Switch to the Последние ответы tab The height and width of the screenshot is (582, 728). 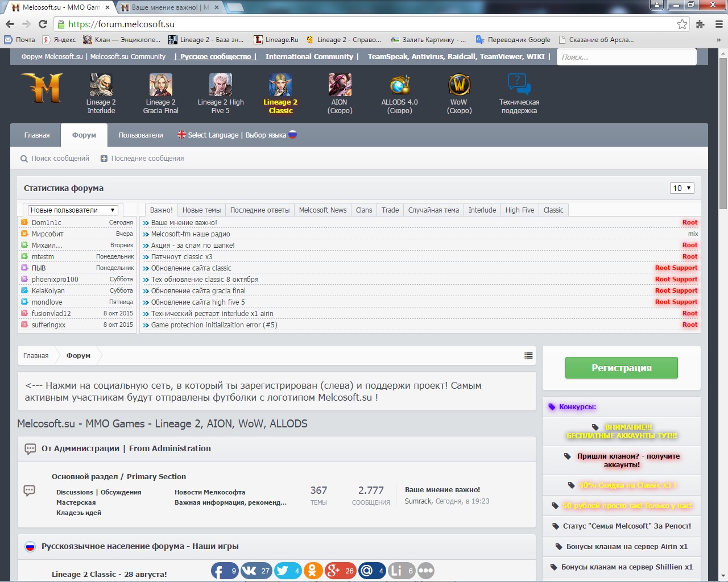click(x=260, y=210)
